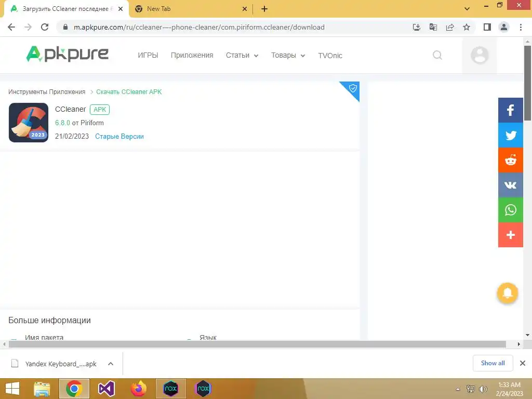Click the address bar URL
This screenshot has width=532, height=399.
click(x=199, y=27)
